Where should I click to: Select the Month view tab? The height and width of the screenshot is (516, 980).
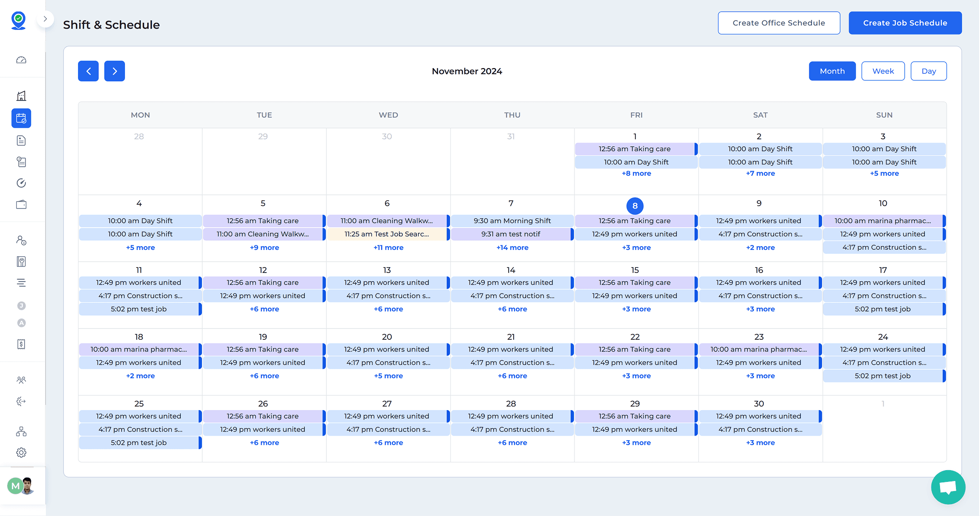click(x=832, y=71)
